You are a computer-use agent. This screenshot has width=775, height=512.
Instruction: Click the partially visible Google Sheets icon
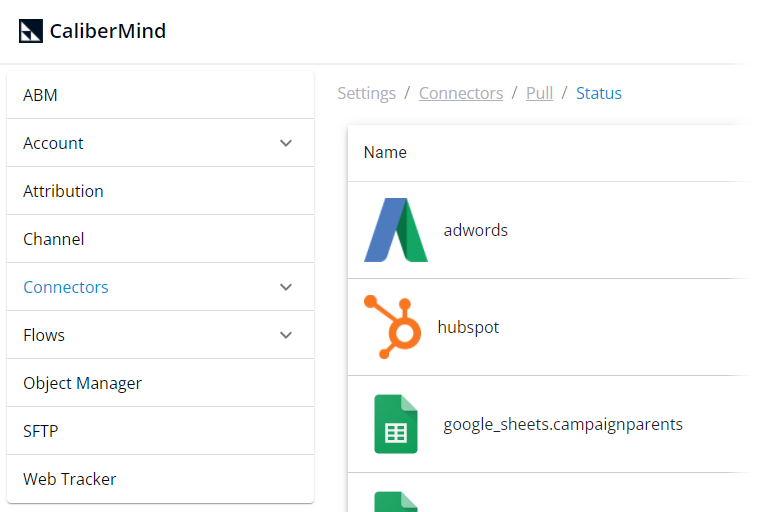click(396, 501)
